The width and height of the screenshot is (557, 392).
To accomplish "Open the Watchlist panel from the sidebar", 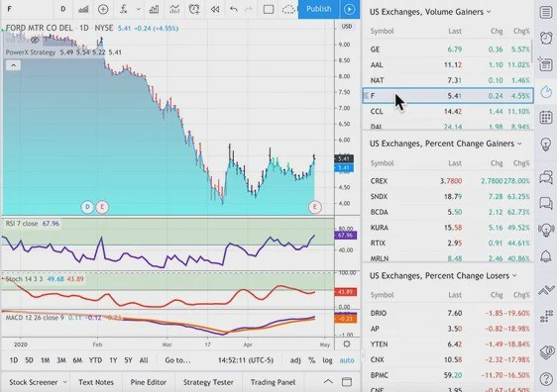I will coord(546,13).
